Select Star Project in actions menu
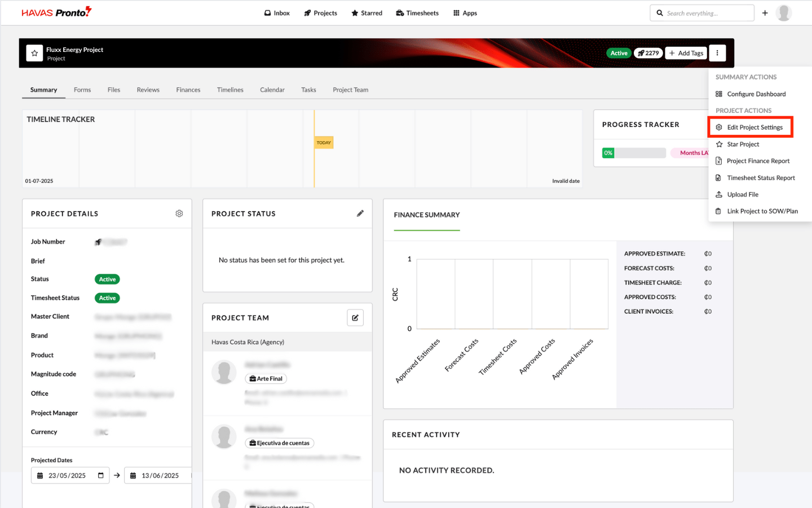 click(738, 144)
